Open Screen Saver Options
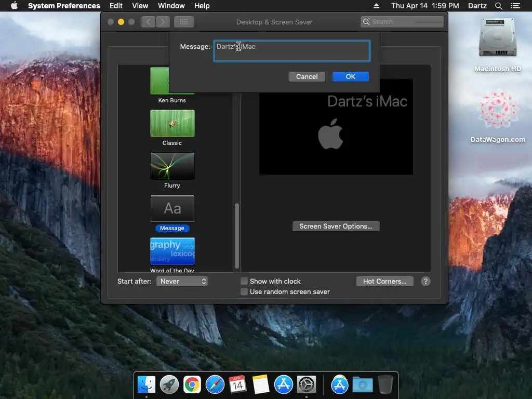The image size is (532, 399). 336,227
